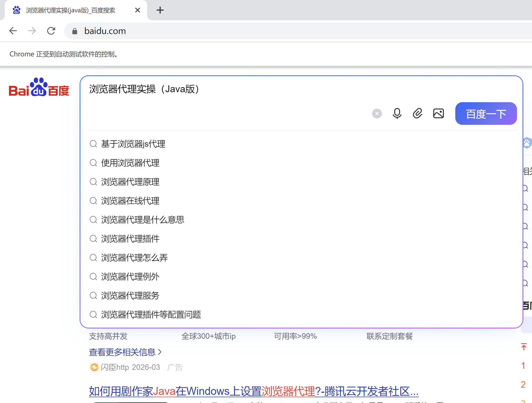Select suggestion 基于浏览器js代理
Image resolution: width=532 pixels, height=403 pixels.
pyautogui.click(x=133, y=144)
